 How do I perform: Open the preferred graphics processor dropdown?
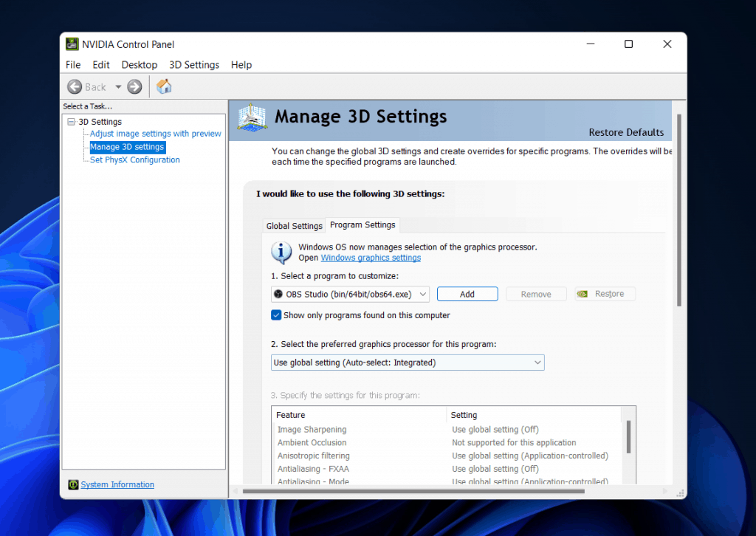[x=408, y=363]
